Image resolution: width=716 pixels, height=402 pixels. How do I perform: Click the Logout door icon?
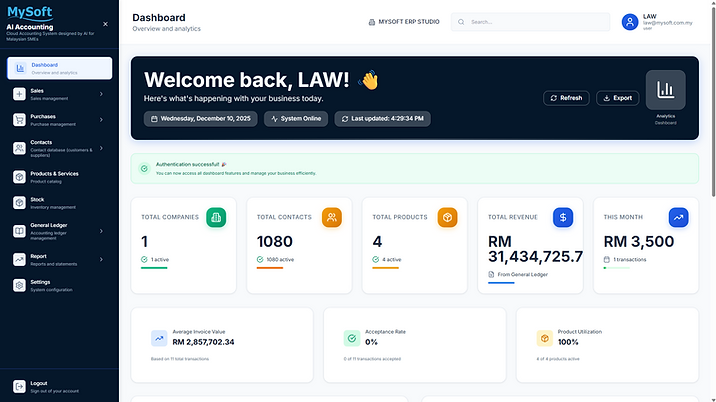click(19, 386)
